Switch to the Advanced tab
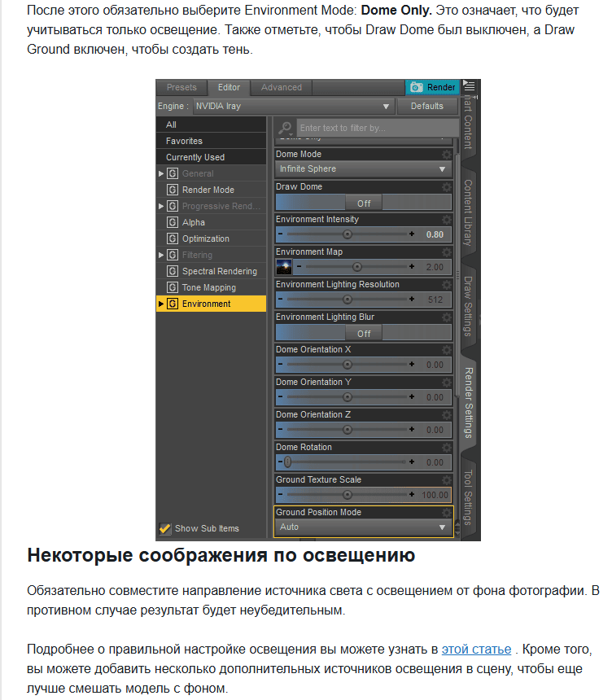 pyautogui.click(x=282, y=88)
